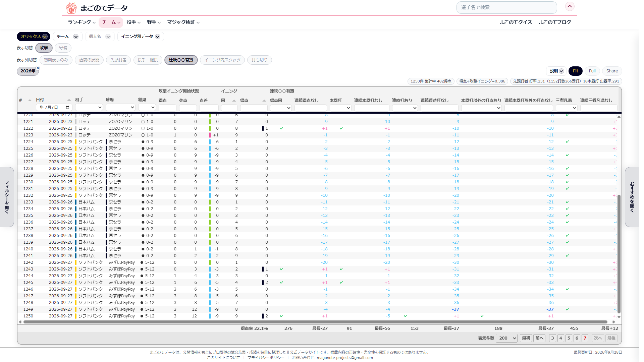Open the 説明 dropdown

[556, 71]
